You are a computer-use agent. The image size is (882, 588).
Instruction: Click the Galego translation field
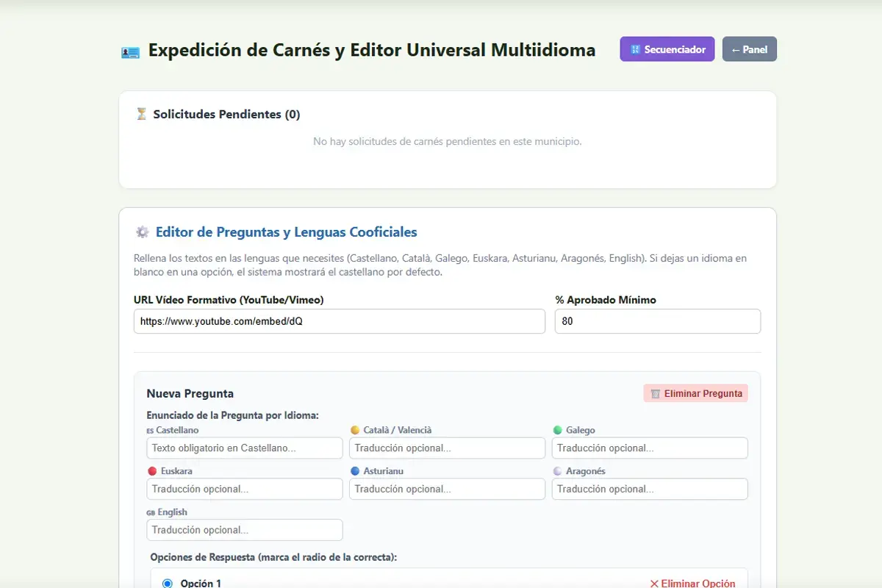[x=650, y=448]
